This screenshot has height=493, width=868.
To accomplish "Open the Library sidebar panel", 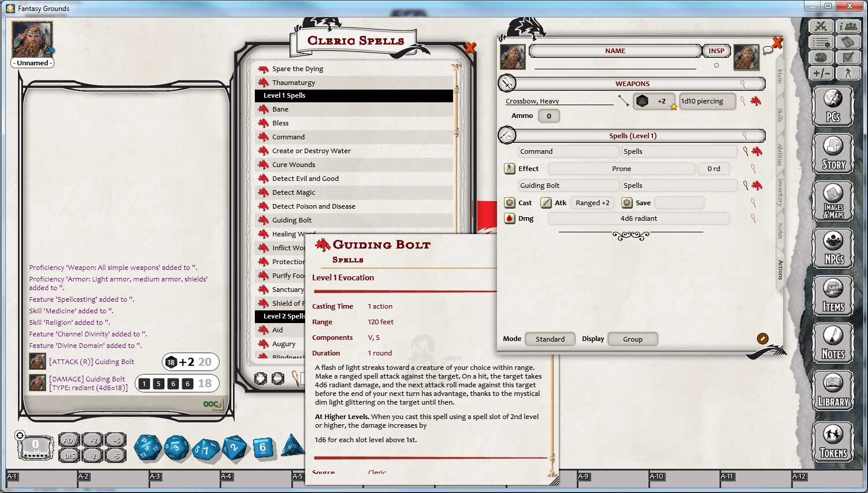I will [x=833, y=390].
